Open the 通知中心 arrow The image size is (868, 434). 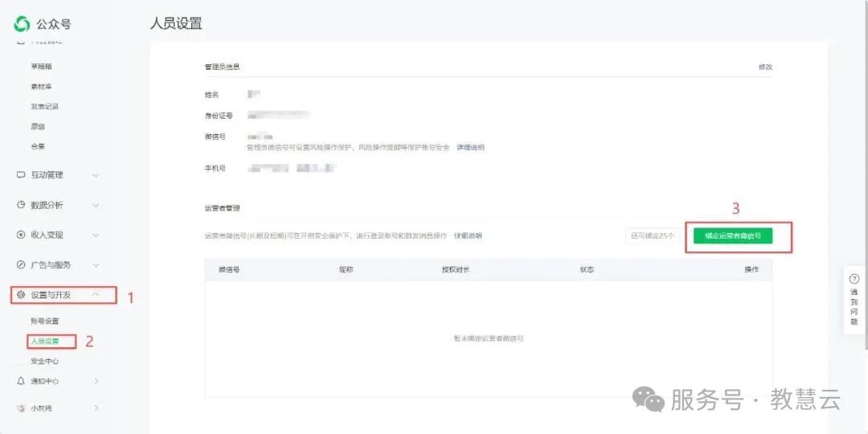(96, 381)
